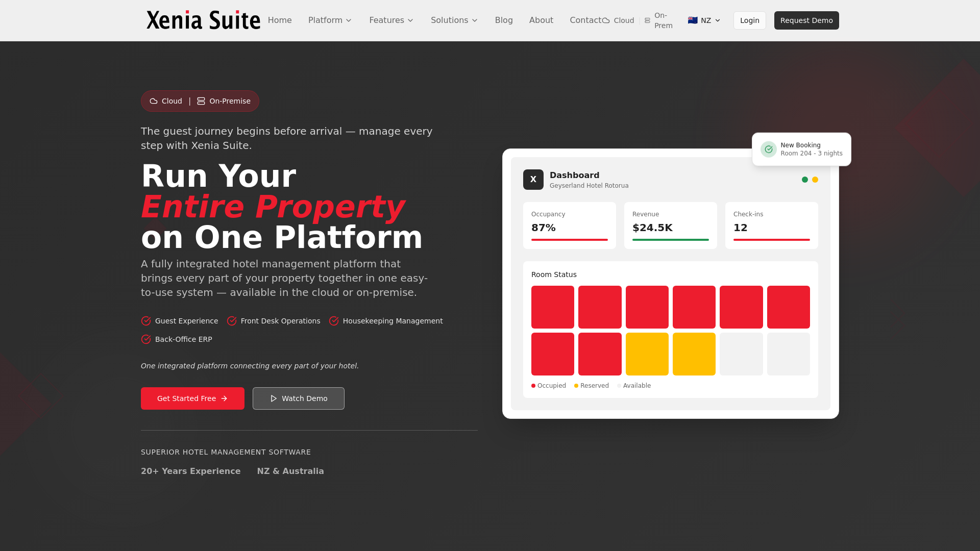Click "Geyserland Hotel Rotorua" subtitle
This screenshot has height=551, width=980.
pyautogui.click(x=589, y=186)
